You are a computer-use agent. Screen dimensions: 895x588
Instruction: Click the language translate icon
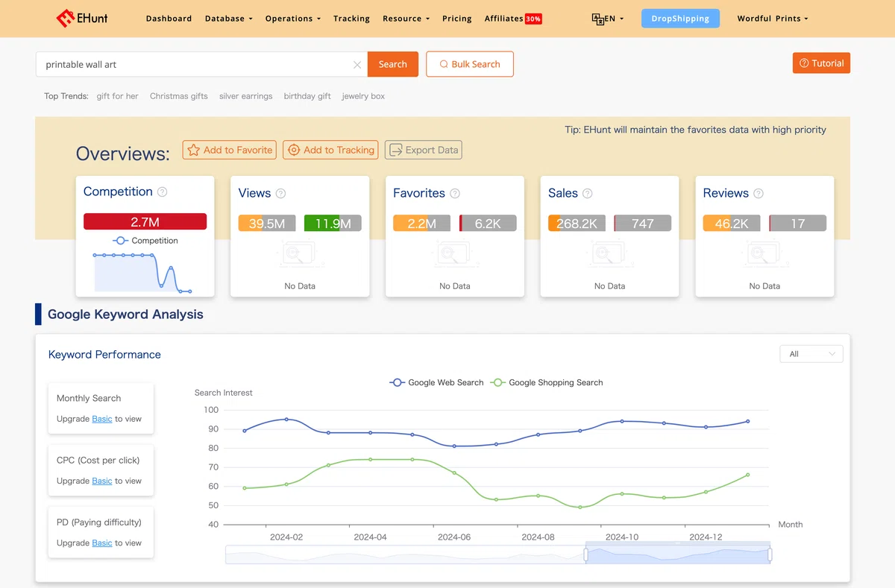(598, 19)
